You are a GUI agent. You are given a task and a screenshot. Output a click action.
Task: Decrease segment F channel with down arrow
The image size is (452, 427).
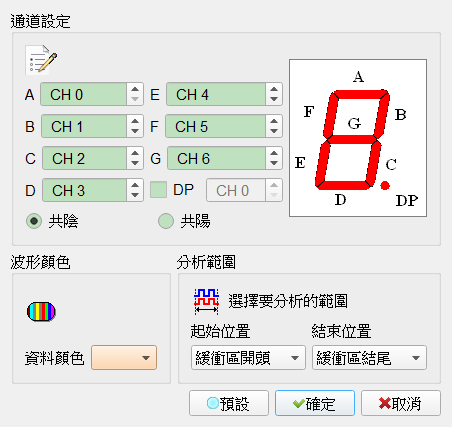pyautogui.click(x=274, y=131)
